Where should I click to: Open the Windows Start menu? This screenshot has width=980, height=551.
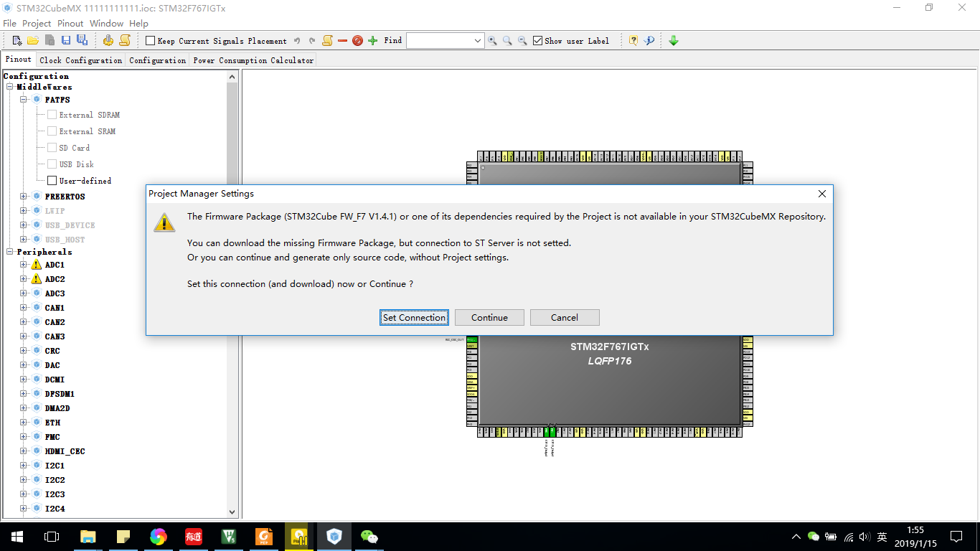click(x=17, y=536)
